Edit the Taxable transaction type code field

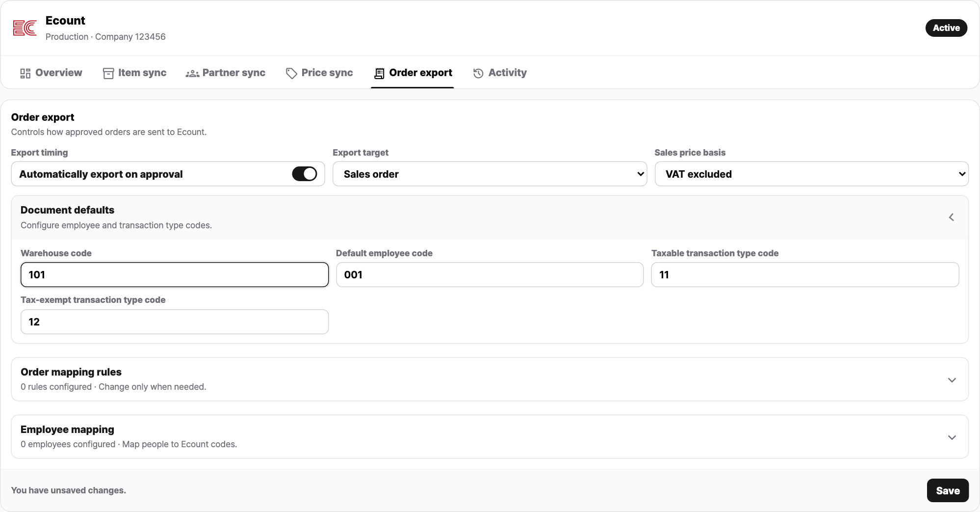pos(805,274)
